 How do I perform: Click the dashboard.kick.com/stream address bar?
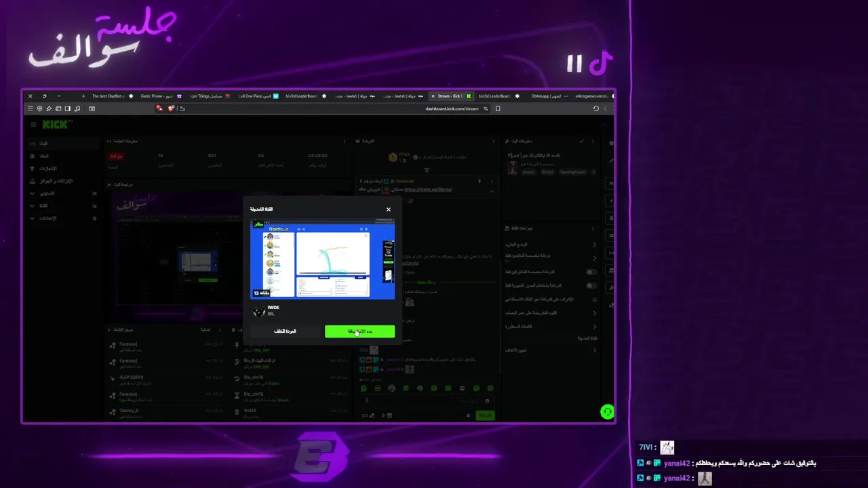452,108
